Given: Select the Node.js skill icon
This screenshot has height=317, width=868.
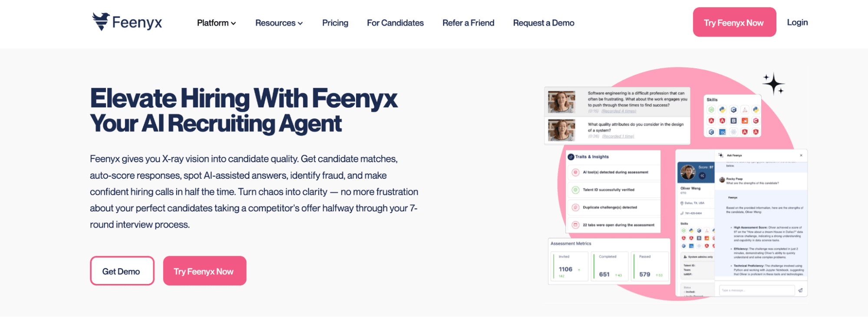Looking at the screenshot, I should click(711, 110).
